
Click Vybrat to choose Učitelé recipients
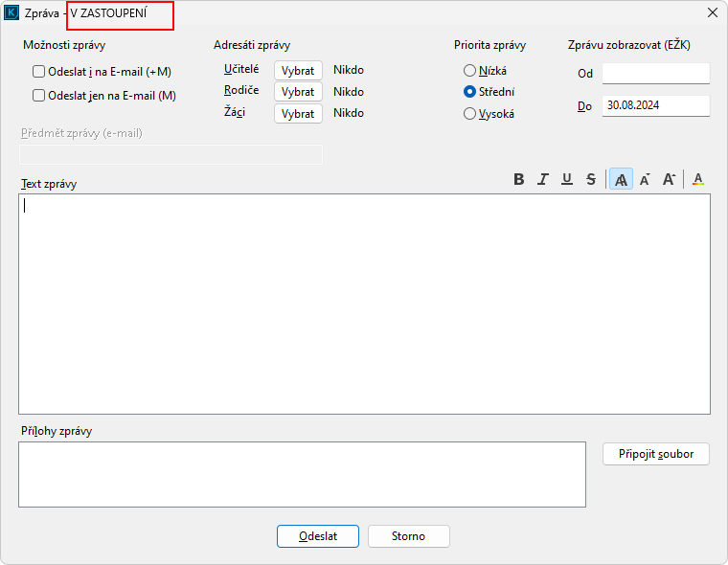[298, 70]
